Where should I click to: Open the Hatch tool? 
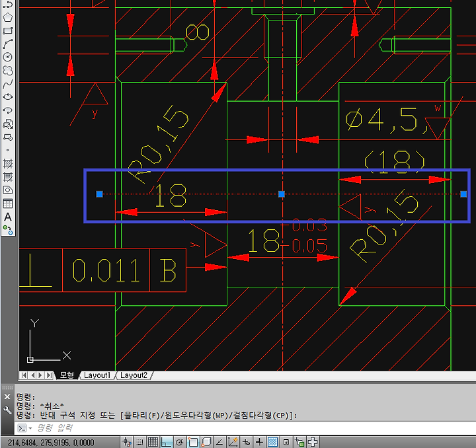(7, 163)
